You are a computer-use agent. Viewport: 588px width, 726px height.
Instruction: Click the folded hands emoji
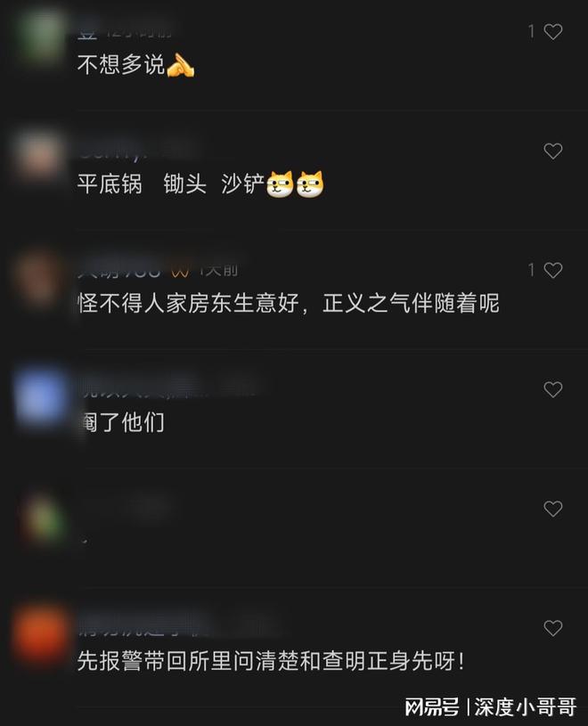coord(180,65)
